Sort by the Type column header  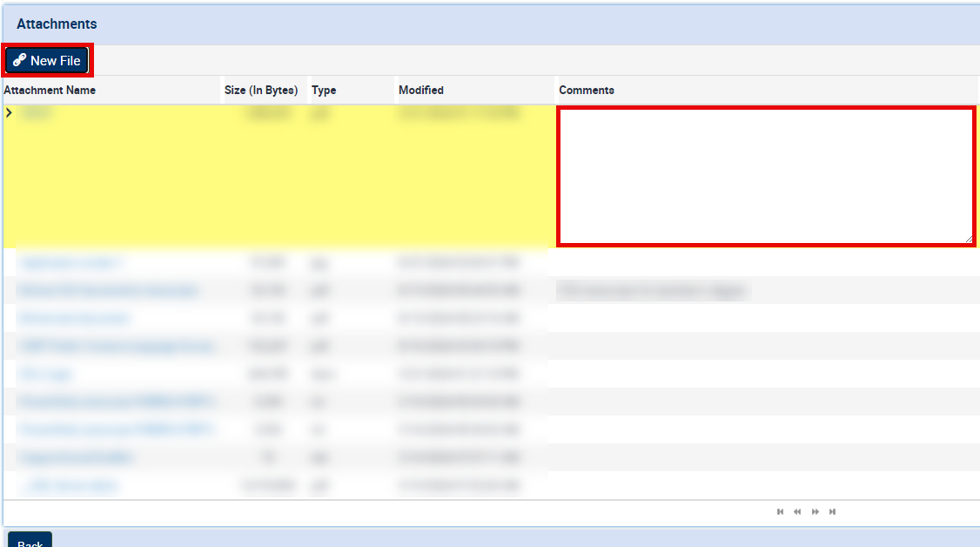pos(324,91)
